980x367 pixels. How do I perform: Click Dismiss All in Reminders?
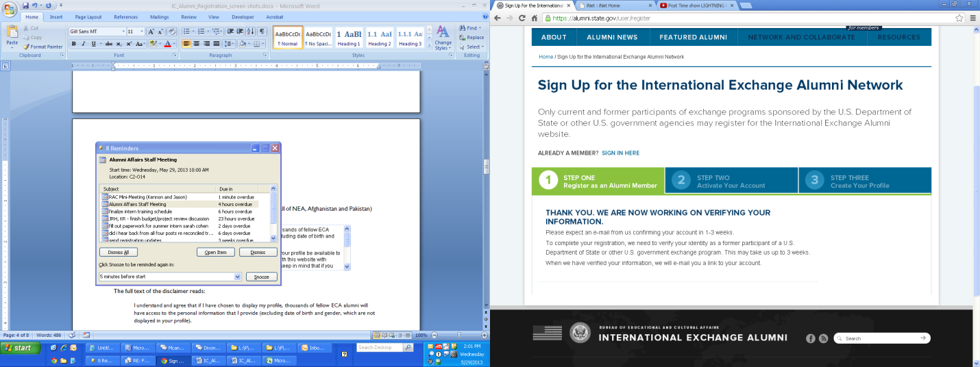(x=118, y=252)
